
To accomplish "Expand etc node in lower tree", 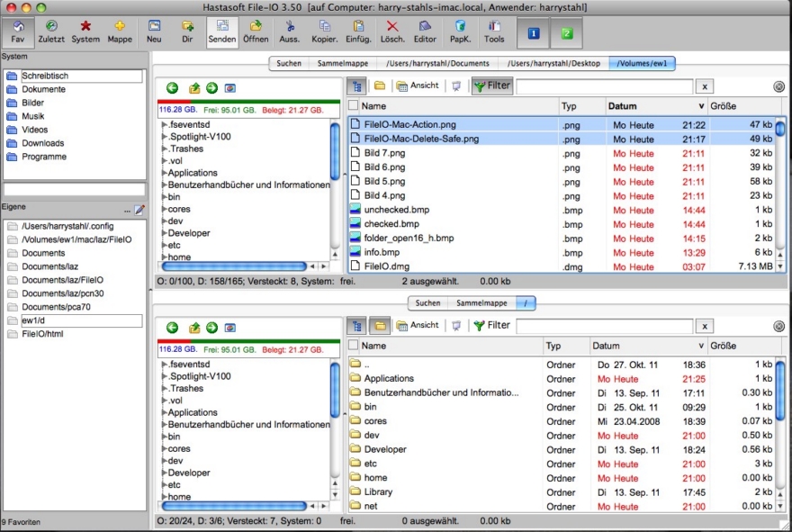I will pyautogui.click(x=164, y=485).
